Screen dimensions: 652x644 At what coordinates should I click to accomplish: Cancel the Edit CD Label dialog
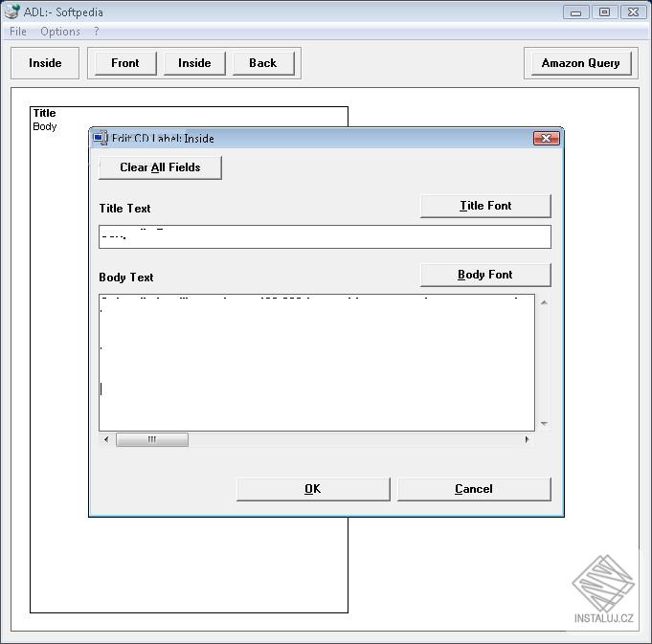pyautogui.click(x=474, y=489)
